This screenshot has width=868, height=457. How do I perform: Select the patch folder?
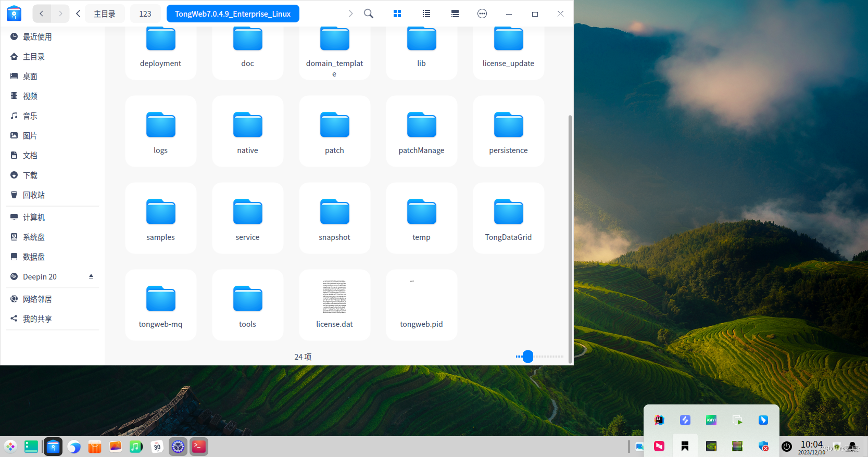point(335,131)
